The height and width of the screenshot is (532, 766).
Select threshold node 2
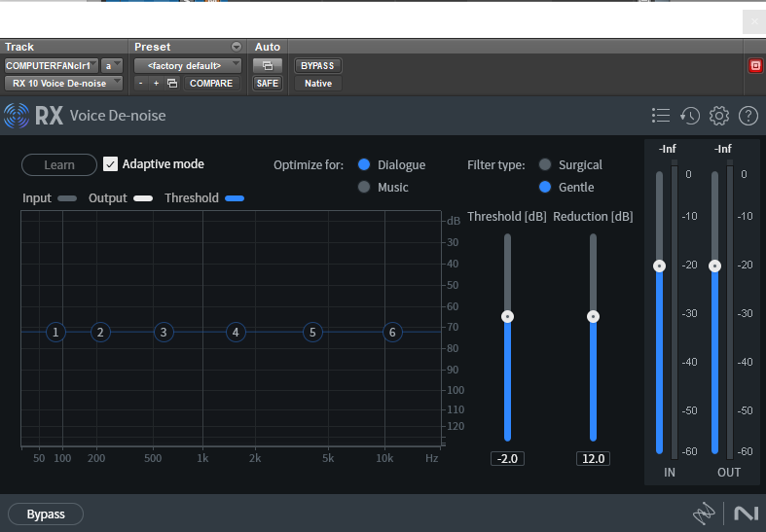click(x=100, y=333)
